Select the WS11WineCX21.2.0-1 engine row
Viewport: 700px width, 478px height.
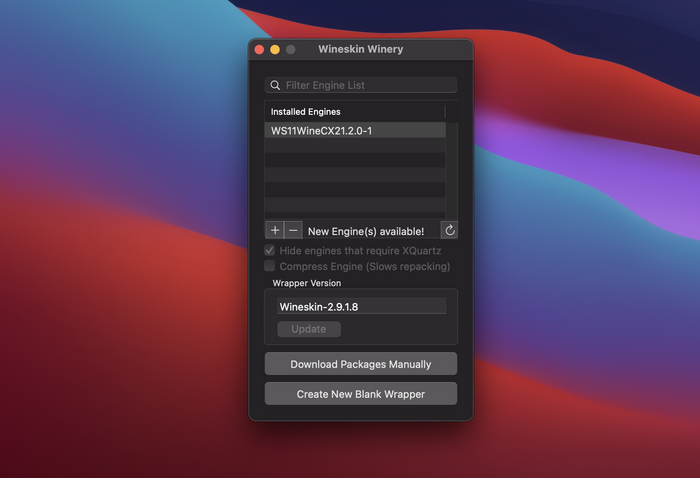pos(355,130)
